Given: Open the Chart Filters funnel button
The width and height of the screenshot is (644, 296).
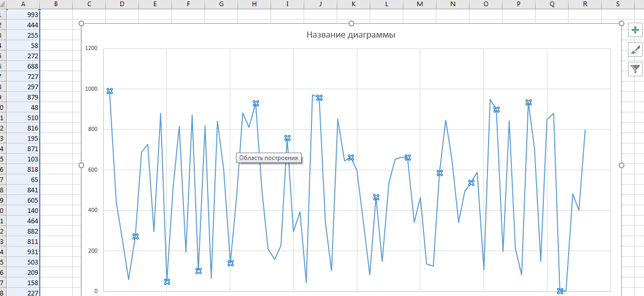Looking at the screenshot, I should click(x=635, y=69).
